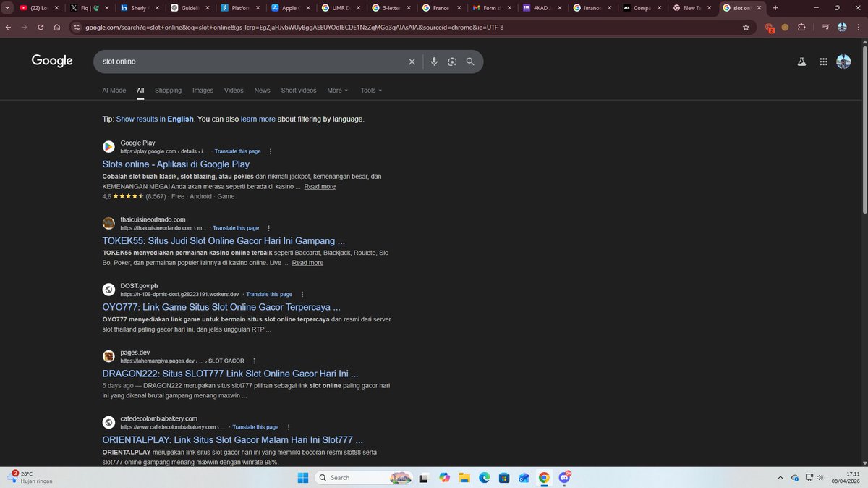
Task: Bookmark this page with star icon
Action: tap(746, 28)
